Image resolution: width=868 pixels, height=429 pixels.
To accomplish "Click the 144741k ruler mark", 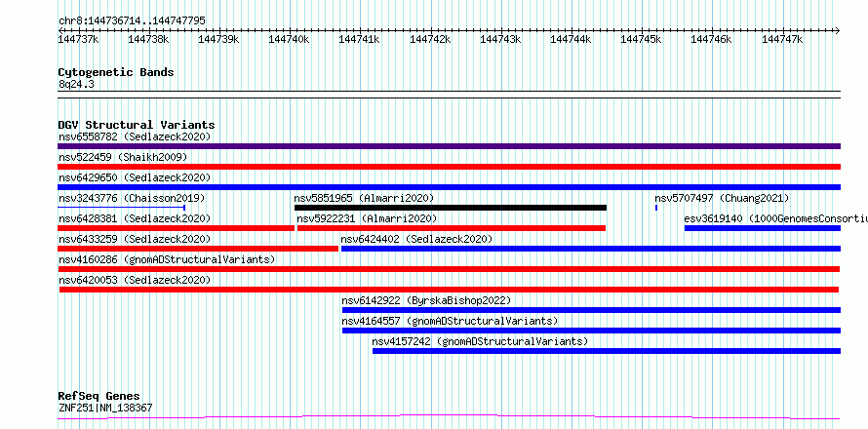I will pyautogui.click(x=360, y=39).
